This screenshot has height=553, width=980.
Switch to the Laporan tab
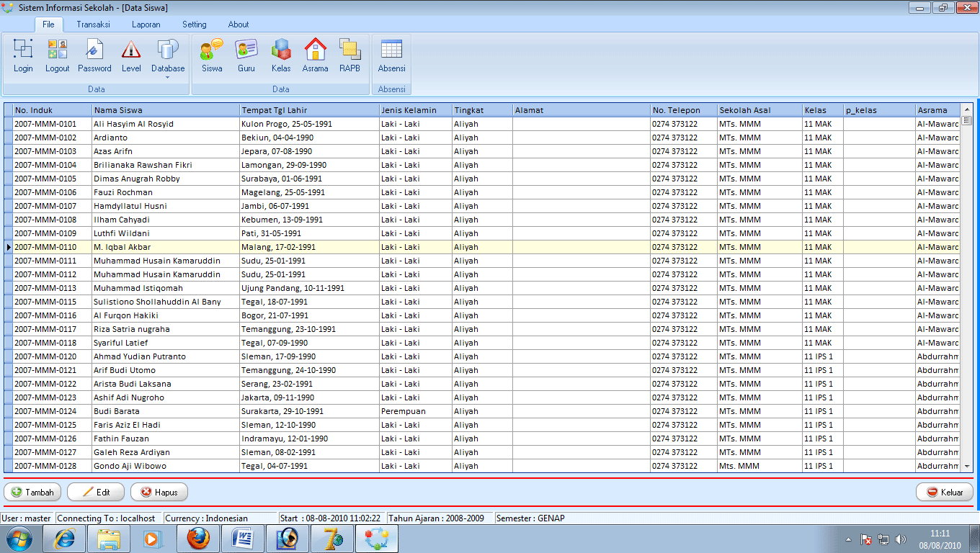[146, 24]
